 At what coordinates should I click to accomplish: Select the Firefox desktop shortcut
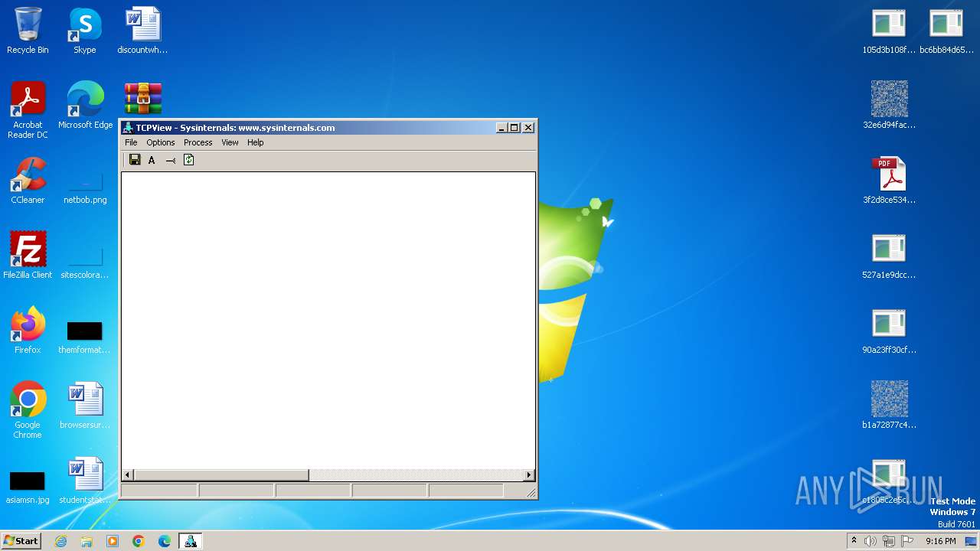pos(28,330)
